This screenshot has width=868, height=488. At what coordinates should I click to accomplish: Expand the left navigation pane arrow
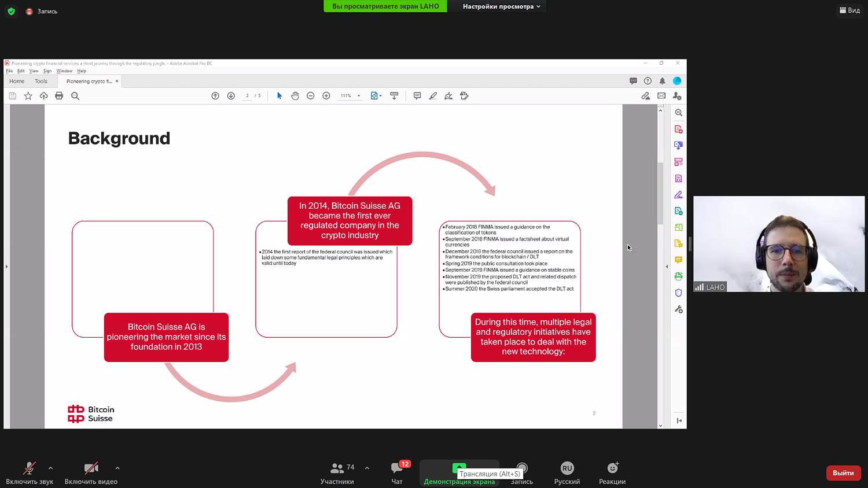click(6, 267)
